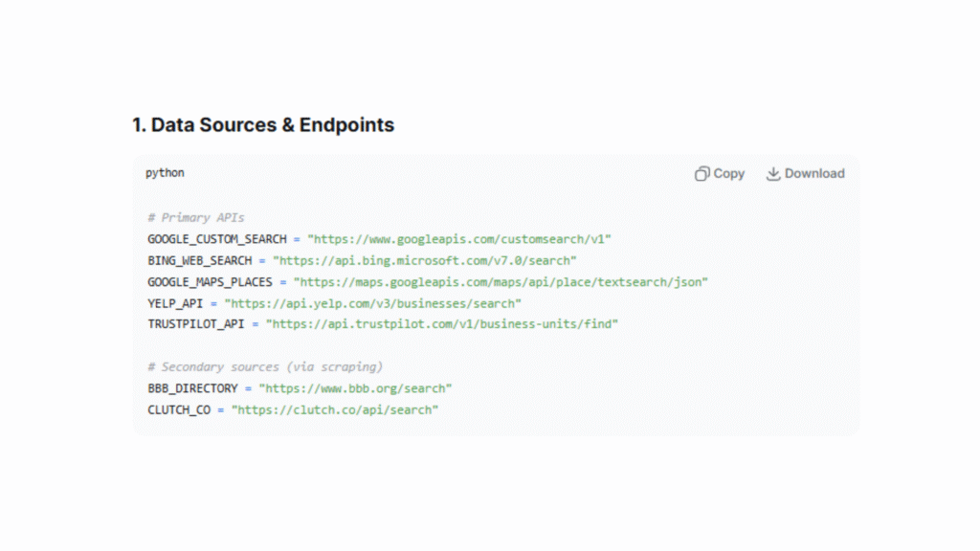The height and width of the screenshot is (551, 980).
Task: Click the TRUSTPILOT_API variable name
Action: [x=195, y=324]
